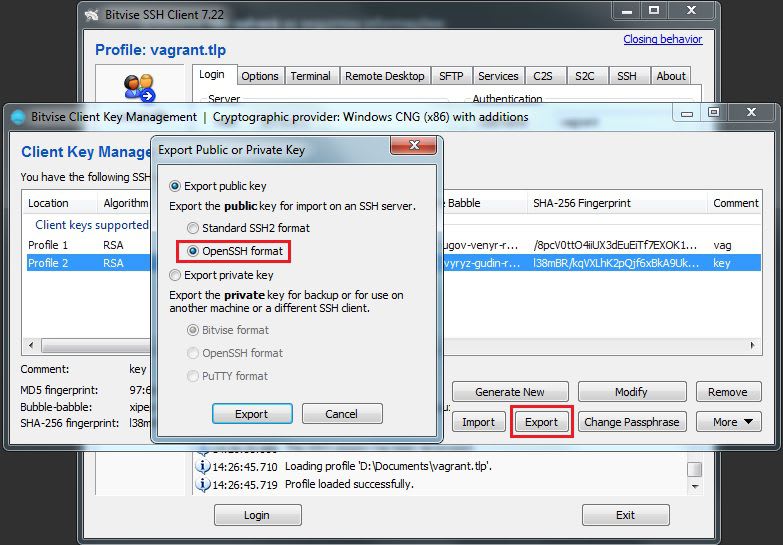This screenshot has width=783, height=545.
Task: Click Exit button in main window
Action: [626, 515]
